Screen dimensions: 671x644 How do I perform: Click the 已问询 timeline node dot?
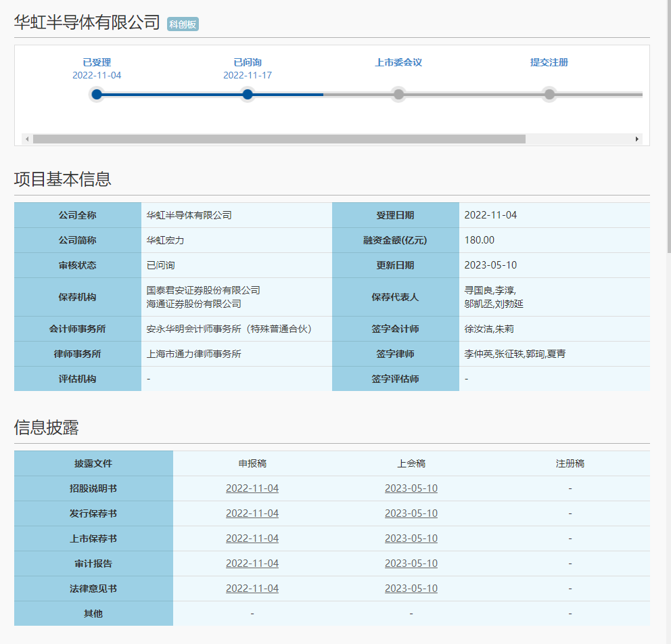coord(248,94)
